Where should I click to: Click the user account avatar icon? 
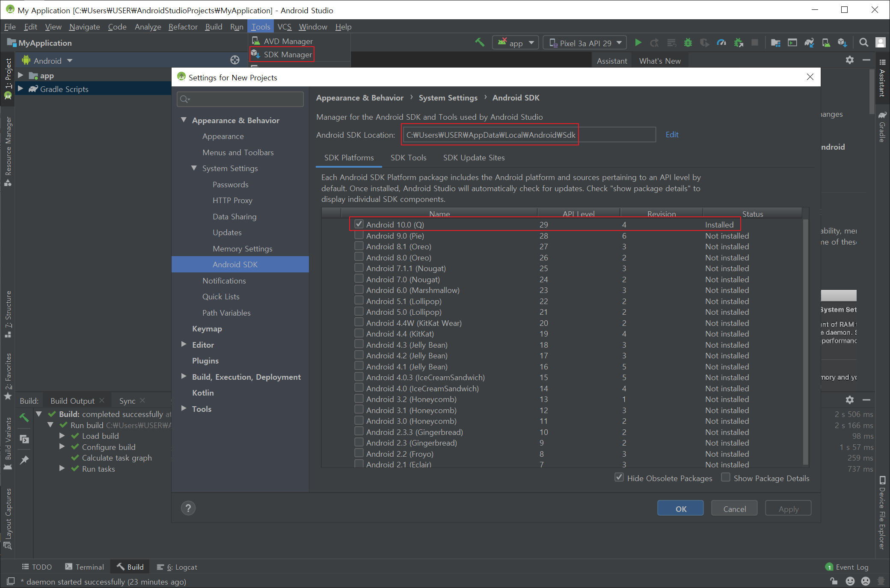click(x=880, y=42)
